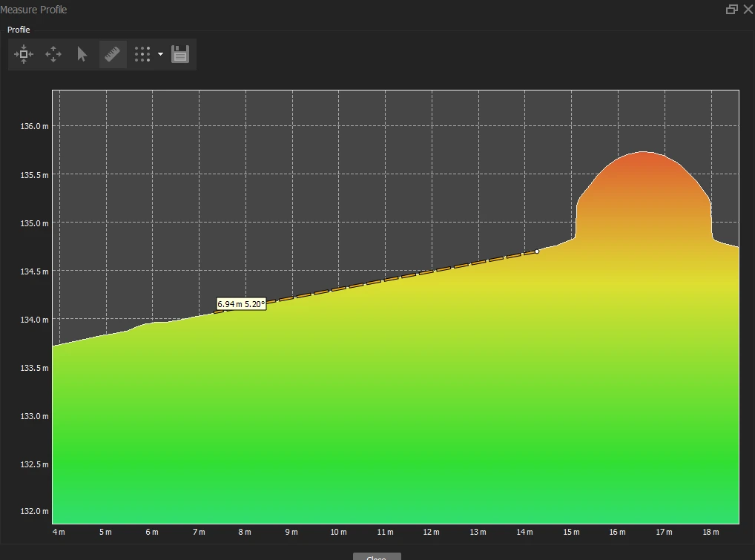Save the profile with floppy disk icon
This screenshot has height=560, width=755.
(180, 54)
